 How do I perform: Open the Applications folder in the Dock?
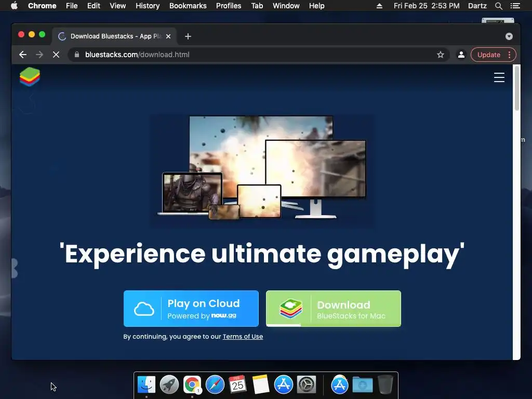pyautogui.click(x=340, y=385)
